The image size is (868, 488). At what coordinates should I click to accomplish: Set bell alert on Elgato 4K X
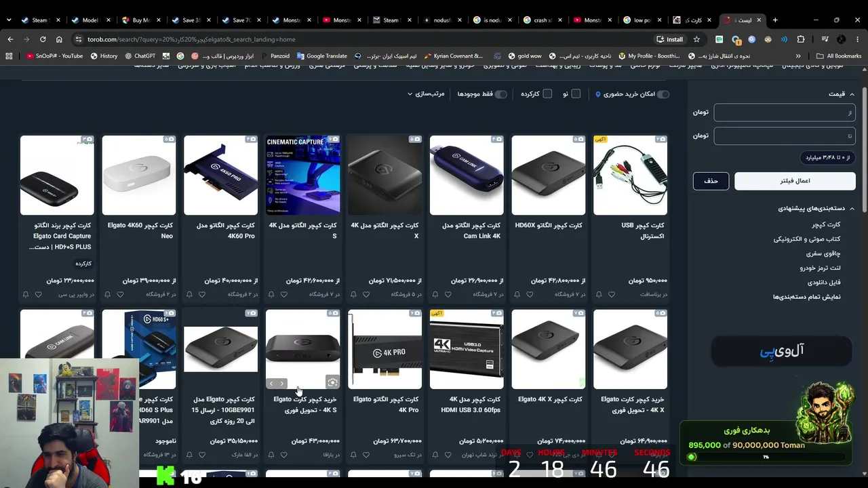click(353, 294)
